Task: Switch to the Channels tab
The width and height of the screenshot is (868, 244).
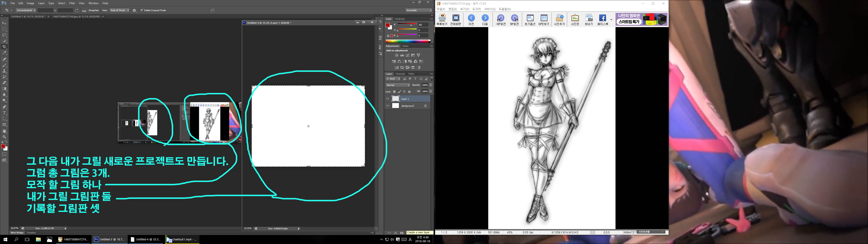Action: tap(400, 74)
